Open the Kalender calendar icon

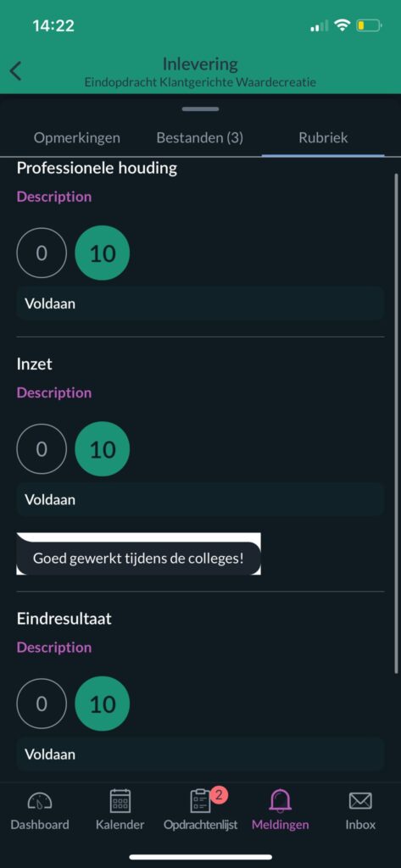pos(120,800)
